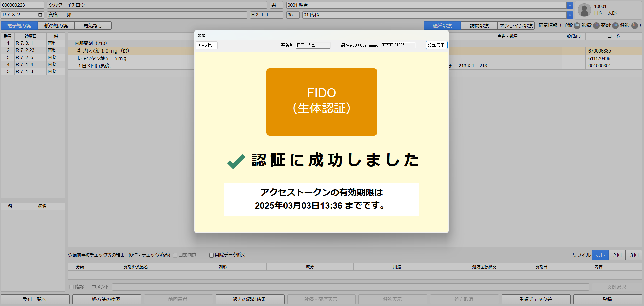The height and width of the screenshot is (306, 644).
Task: Click the 病名 column header
Action: (x=42, y=206)
